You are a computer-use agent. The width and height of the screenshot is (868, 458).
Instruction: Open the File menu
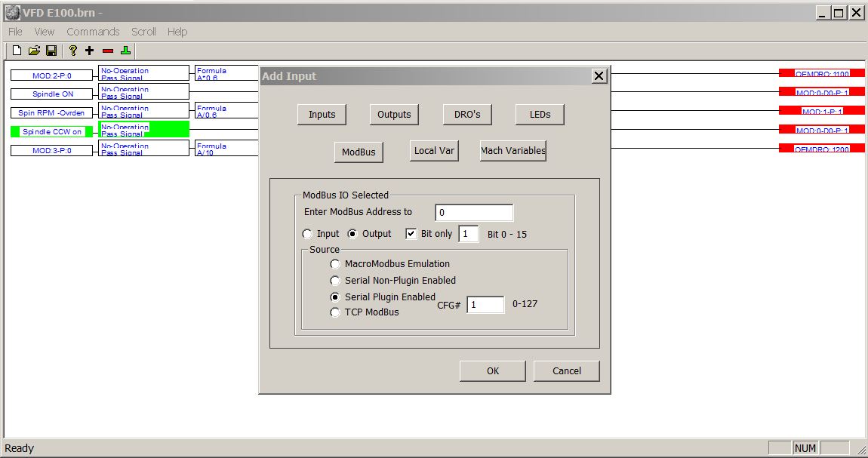click(16, 32)
